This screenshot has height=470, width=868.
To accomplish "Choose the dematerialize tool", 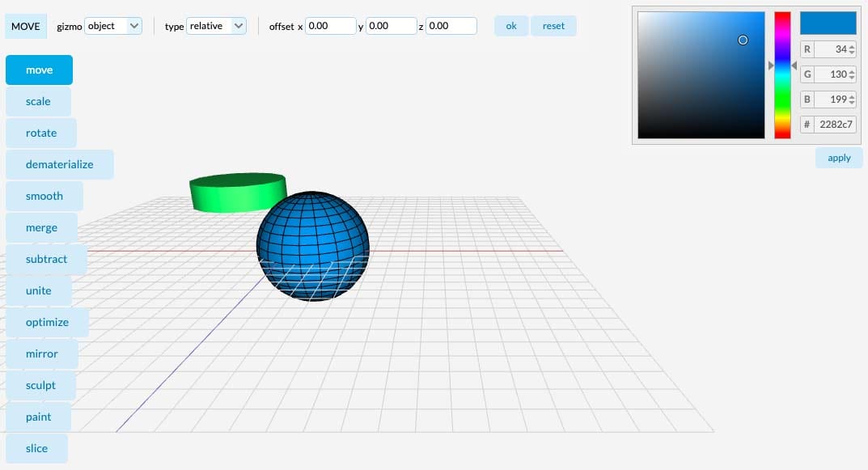I will [59, 164].
